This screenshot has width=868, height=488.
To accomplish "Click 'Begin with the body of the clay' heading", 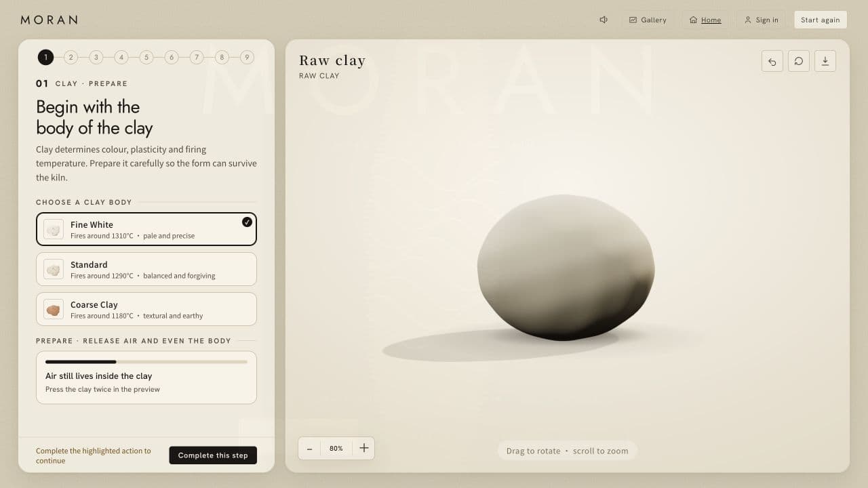I will point(94,117).
